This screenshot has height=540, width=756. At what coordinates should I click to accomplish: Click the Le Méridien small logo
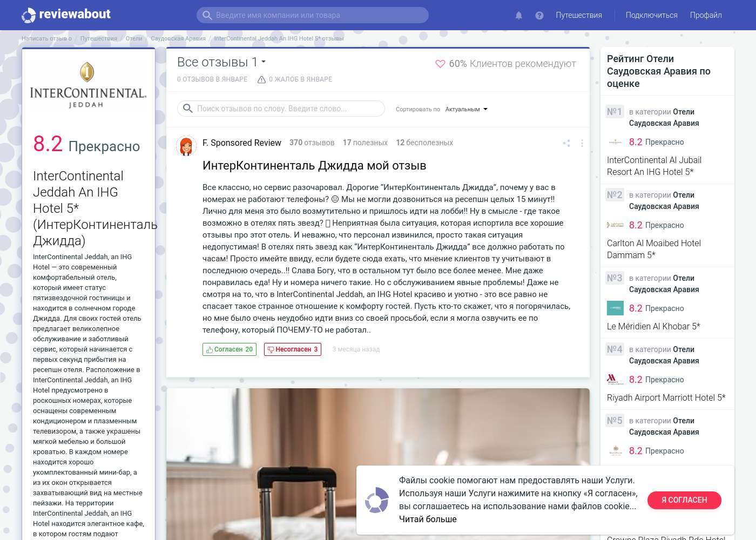pyautogui.click(x=615, y=308)
